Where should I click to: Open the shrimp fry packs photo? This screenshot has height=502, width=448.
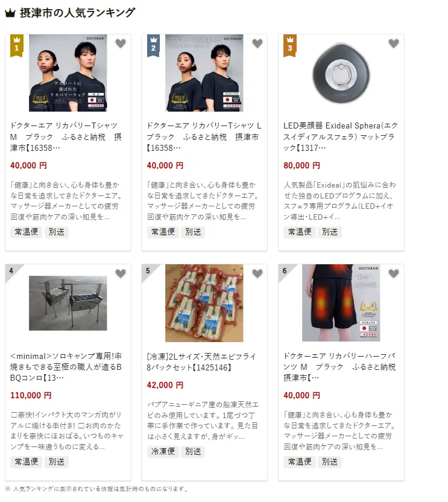204,303
